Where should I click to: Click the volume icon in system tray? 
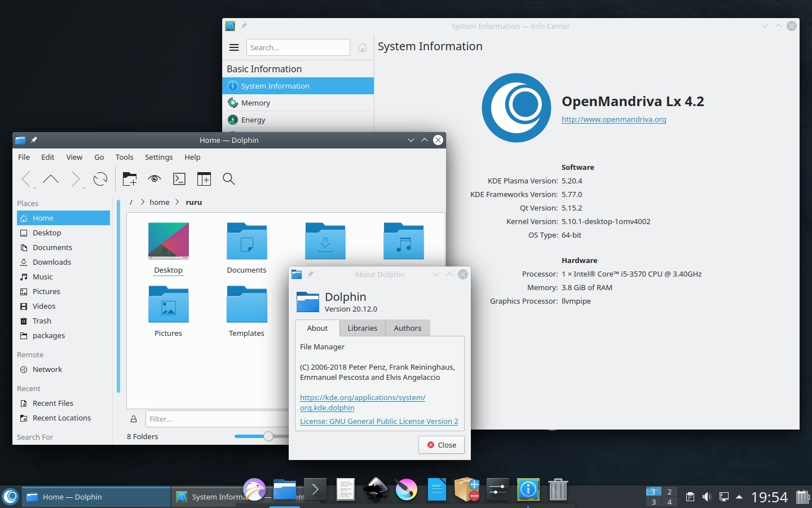(707, 497)
